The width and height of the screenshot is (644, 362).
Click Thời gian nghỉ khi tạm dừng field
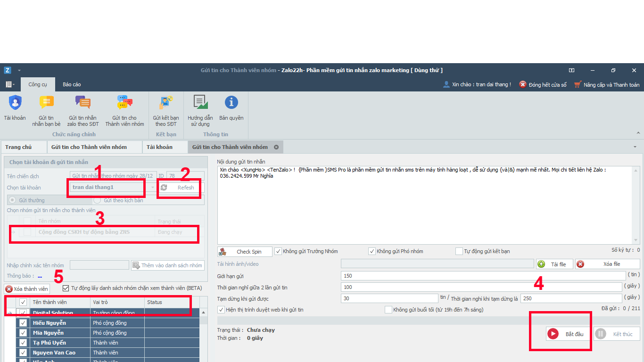(x=571, y=298)
